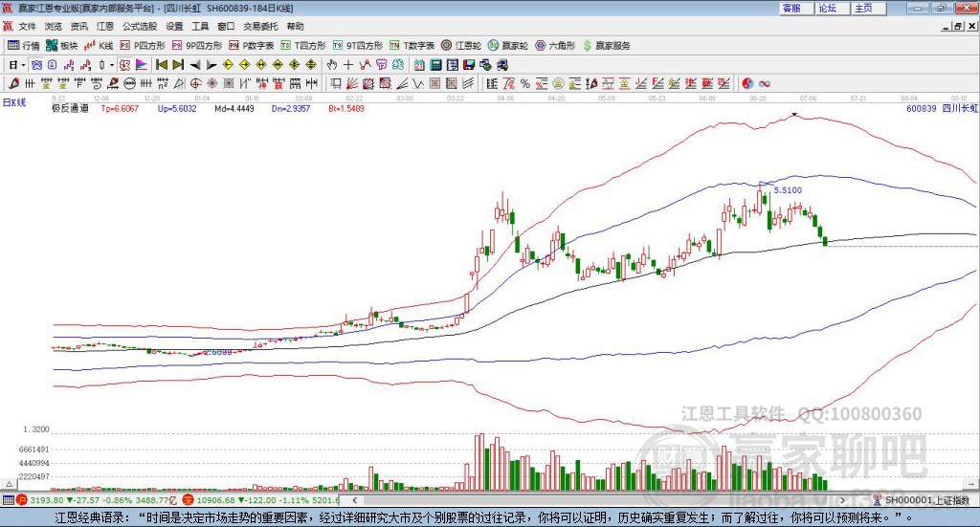Click the Up=5.6032 indicator value
This screenshot has height=527, width=980.
(177, 108)
